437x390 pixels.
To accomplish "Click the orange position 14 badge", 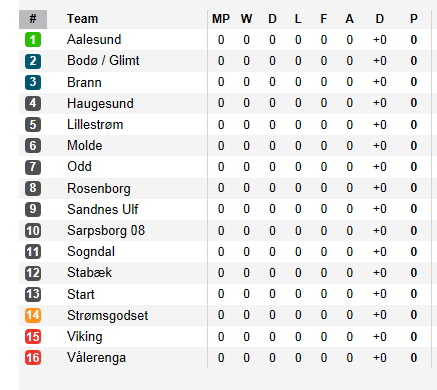I will [33, 315].
